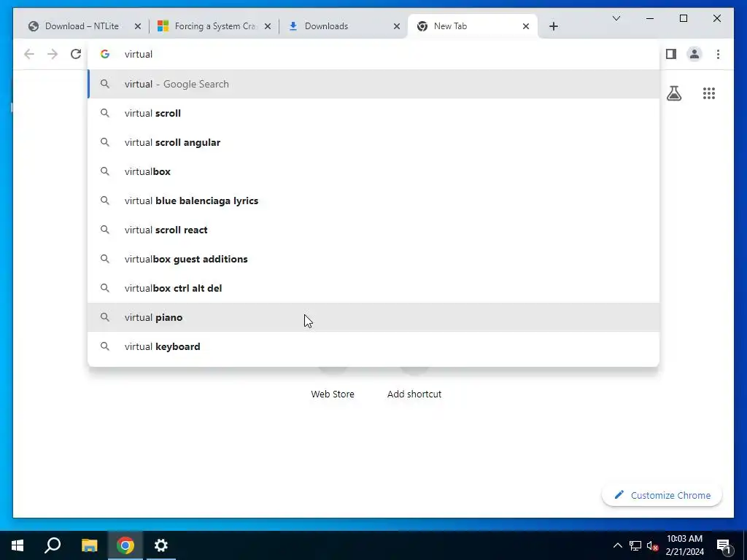
Task: Select virtual - Google Search suggestion
Action: coord(373,84)
